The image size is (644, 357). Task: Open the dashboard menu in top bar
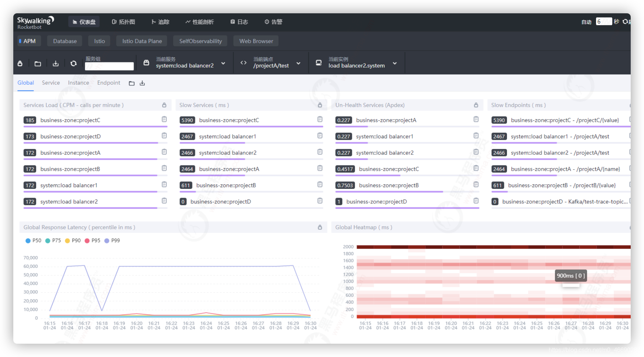(84, 22)
